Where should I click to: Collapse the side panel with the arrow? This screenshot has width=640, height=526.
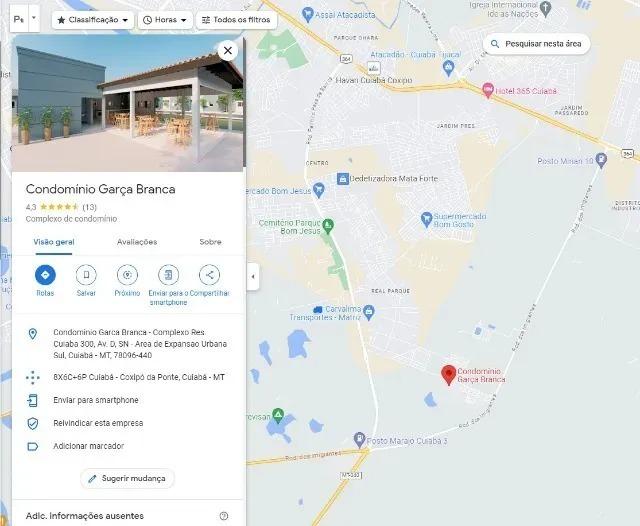(253, 277)
